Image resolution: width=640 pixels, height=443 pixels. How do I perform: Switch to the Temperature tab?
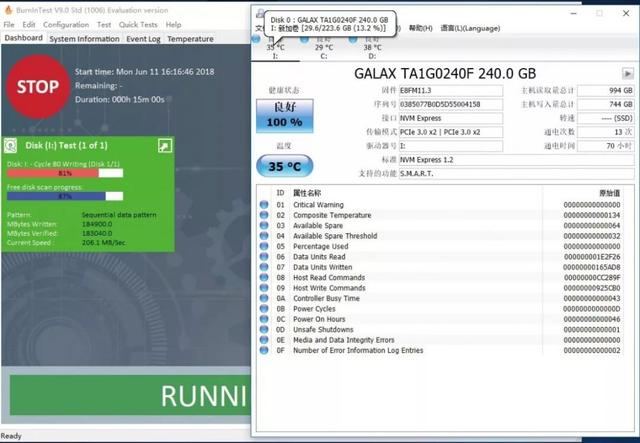190,39
